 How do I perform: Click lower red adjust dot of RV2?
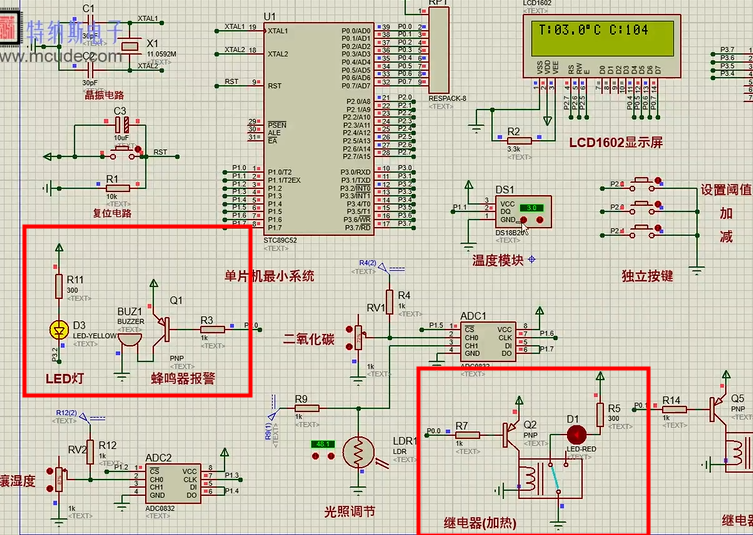point(50,488)
